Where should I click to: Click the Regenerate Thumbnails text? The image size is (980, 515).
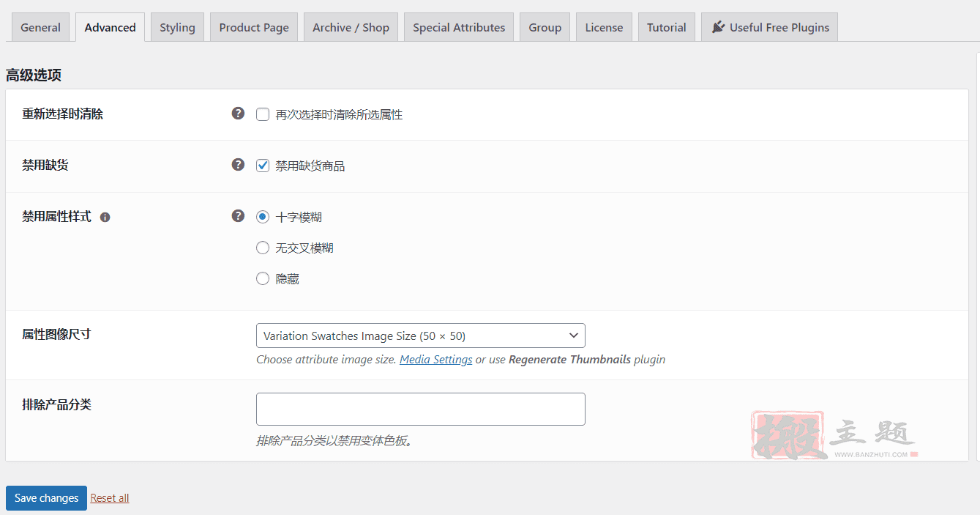point(569,359)
